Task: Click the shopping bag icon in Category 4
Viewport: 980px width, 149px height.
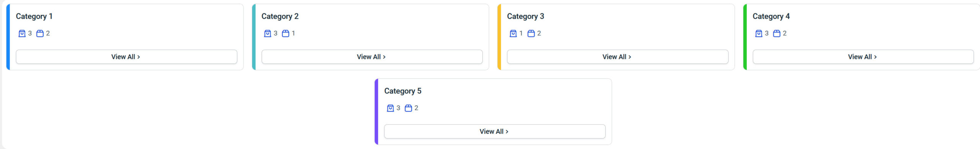Action: 759,34
